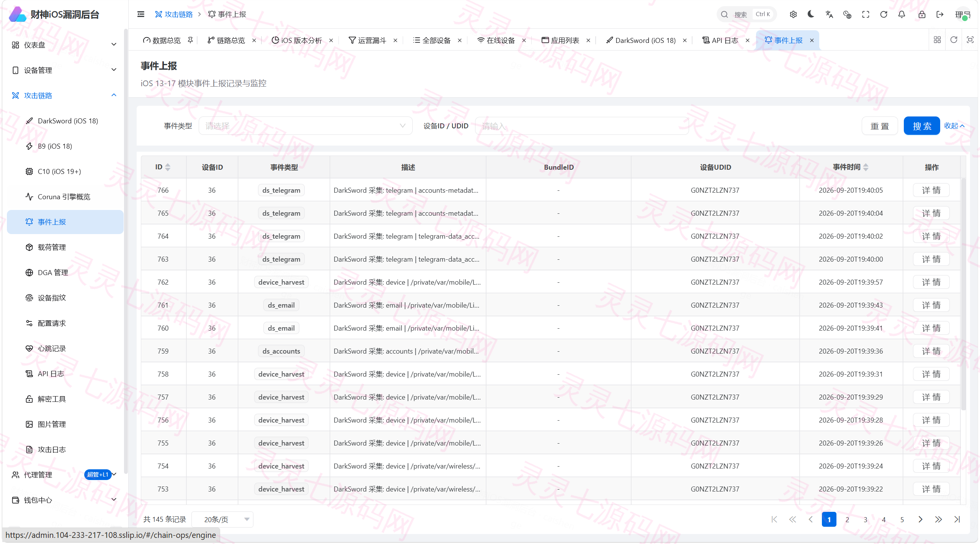Collapse the 攻击链路 sidebar menu

coord(64,95)
